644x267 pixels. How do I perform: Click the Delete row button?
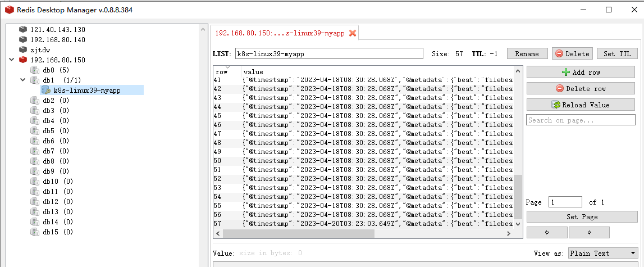click(x=581, y=88)
